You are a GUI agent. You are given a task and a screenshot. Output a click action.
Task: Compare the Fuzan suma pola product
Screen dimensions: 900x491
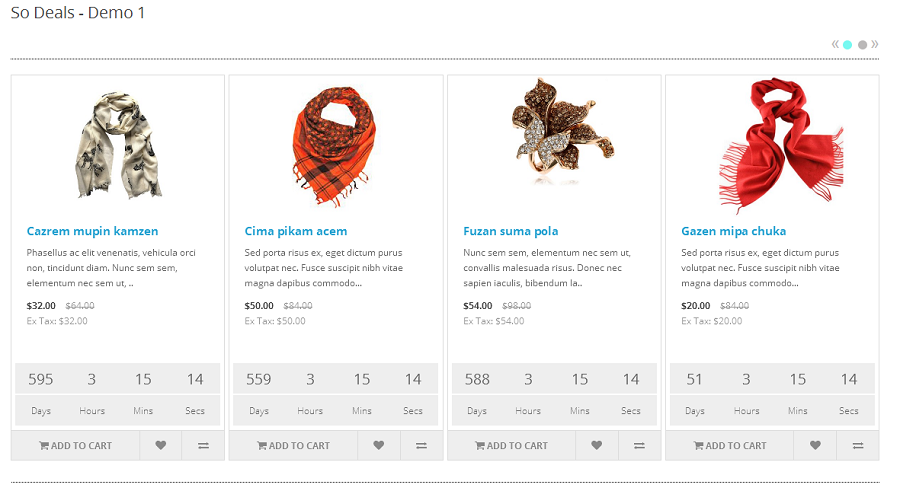click(x=639, y=446)
